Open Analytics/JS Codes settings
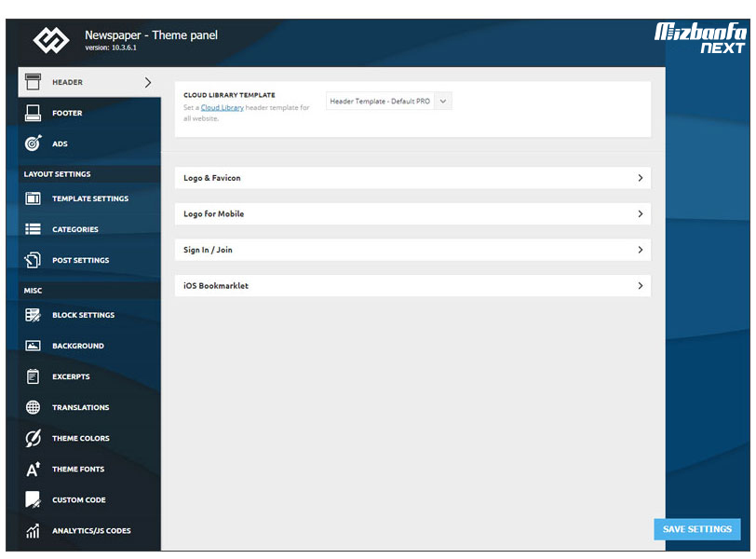 click(x=89, y=530)
